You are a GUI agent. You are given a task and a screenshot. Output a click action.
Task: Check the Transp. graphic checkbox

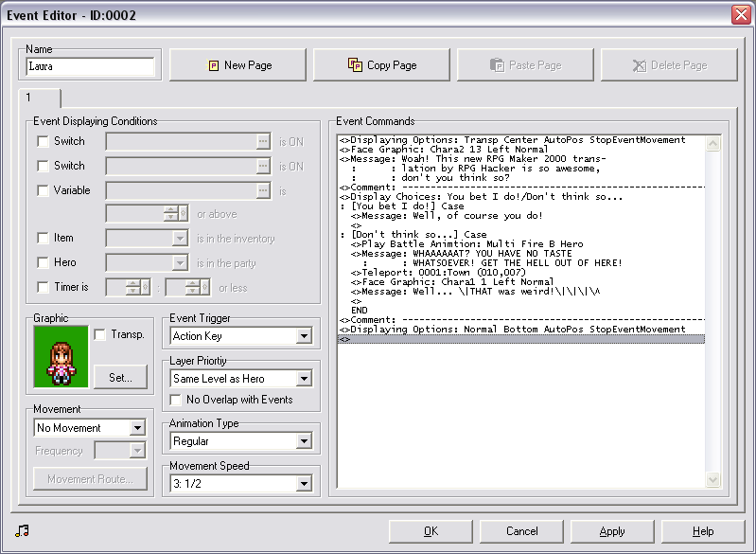click(100, 334)
